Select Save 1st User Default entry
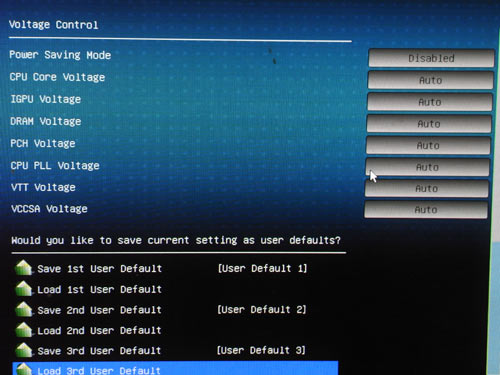 [99, 269]
